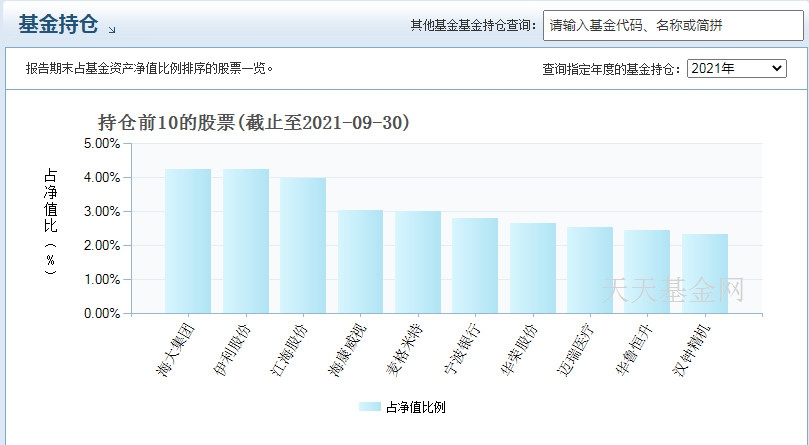Click the 海康威视 bar

(360, 262)
